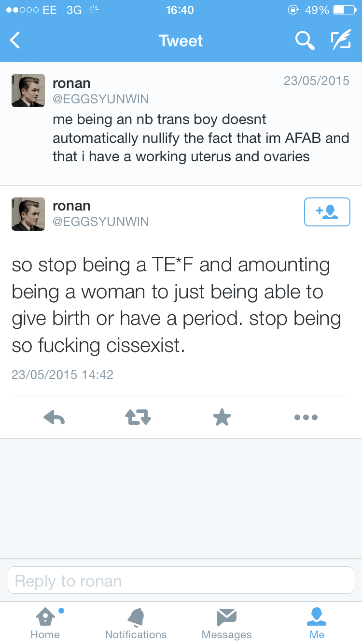Open more options ellipsis menu
This screenshot has height=644, width=362.
pos(306,417)
